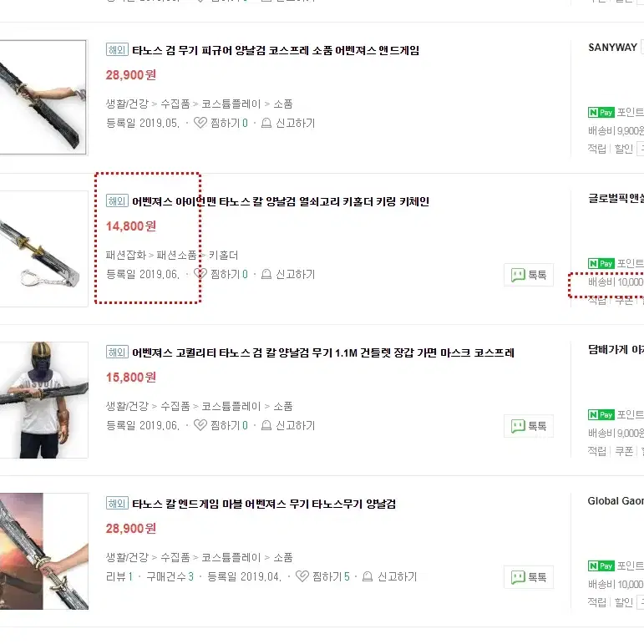
Task: Click heart icon showing 5 likes
Action: [x=302, y=576]
